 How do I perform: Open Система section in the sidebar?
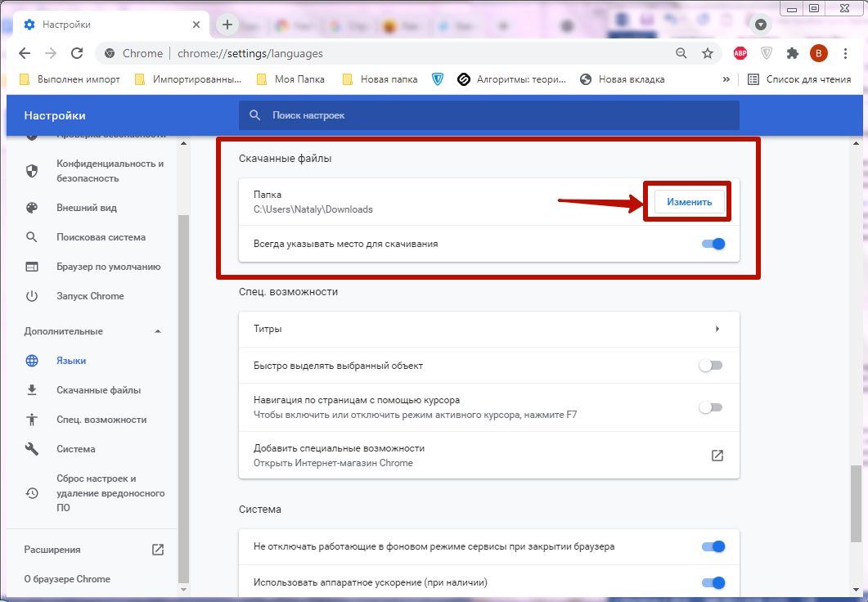point(75,449)
